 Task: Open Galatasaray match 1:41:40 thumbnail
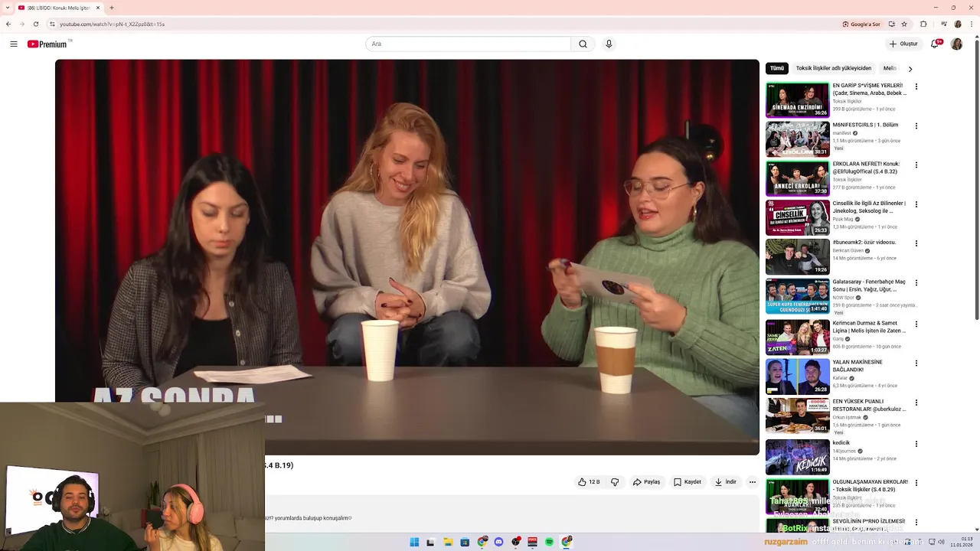tap(798, 296)
